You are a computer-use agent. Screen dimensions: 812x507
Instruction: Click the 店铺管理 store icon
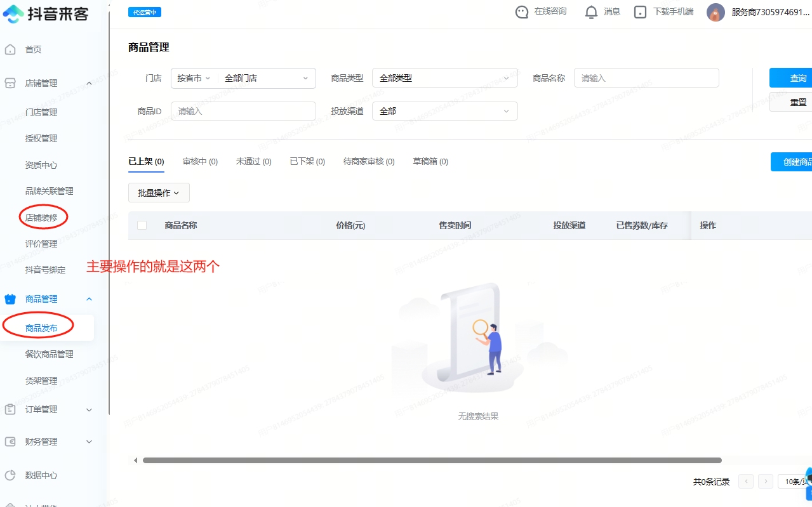click(x=10, y=83)
